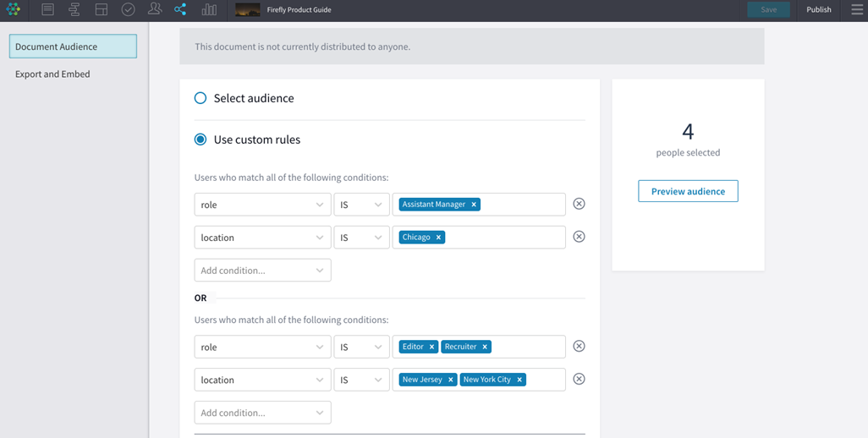The height and width of the screenshot is (438, 868).
Task: Click the blue share icon in toolbar
Action: (180, 10)
